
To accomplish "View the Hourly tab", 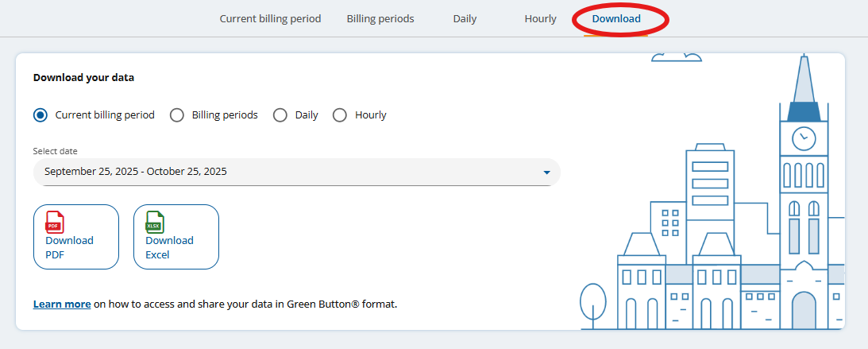I will (540, 19).
